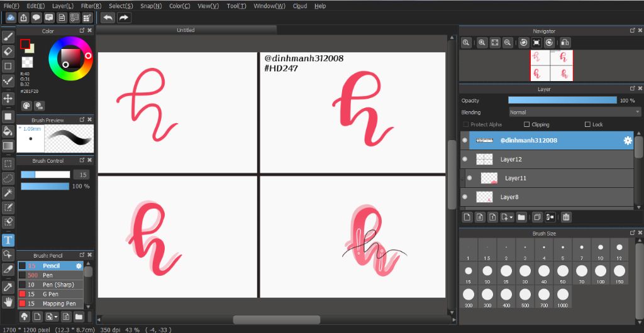Open the add layer dropdown arrow
The width and height of the screenshot is (644, 333).
click(x=511, y=217)
